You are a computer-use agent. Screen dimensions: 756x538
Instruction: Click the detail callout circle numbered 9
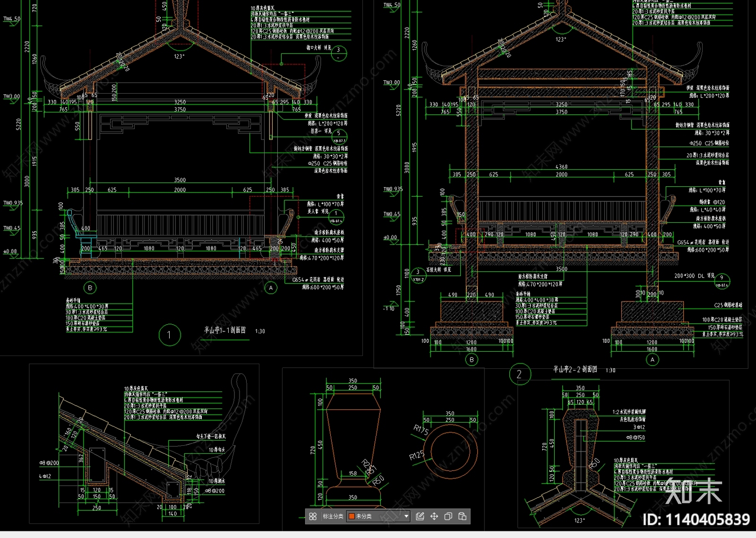pos(722,280)
